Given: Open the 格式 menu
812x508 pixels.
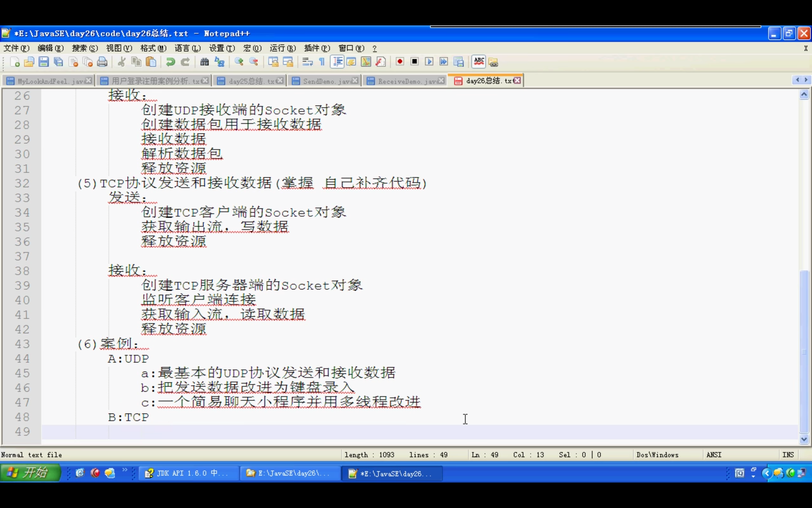Looking at the screenshot, I should 154,48.
